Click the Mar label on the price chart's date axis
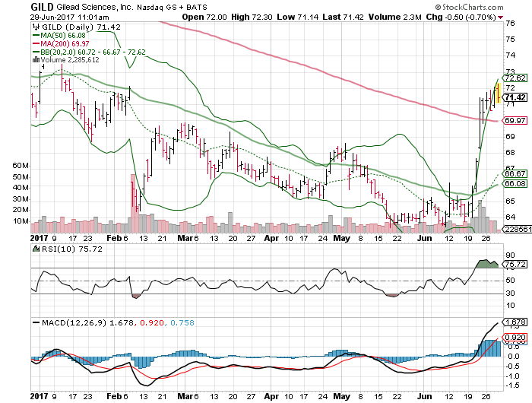The width and height of the screenshot is (532, 403). pos(185,238)
